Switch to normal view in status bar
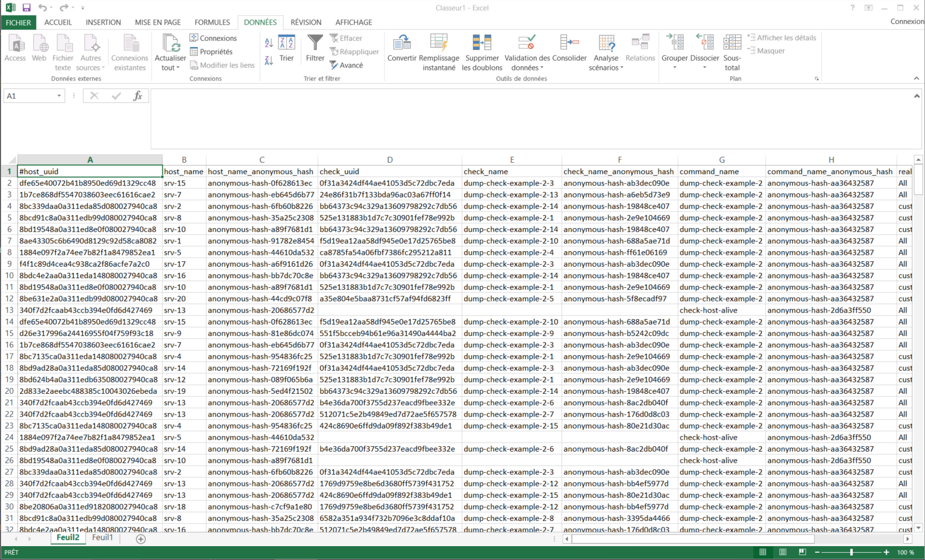Image resolution: width=925 pixels, height=560 pixels. (763, 552)
